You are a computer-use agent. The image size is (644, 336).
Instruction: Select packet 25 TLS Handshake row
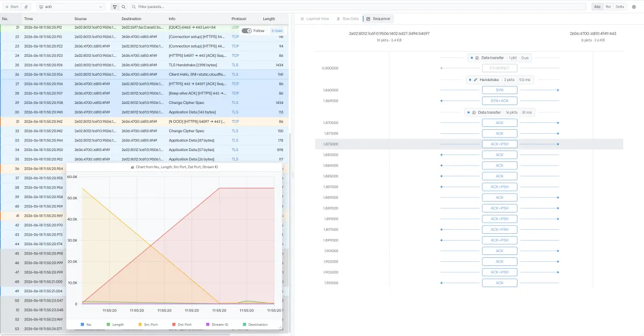click(x=144, y=65)
